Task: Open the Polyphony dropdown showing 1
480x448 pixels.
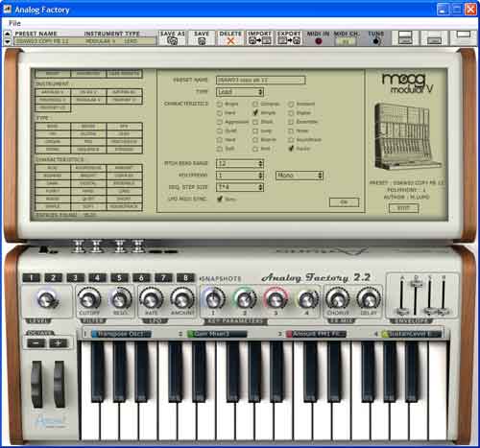Action: pos(240,176)
